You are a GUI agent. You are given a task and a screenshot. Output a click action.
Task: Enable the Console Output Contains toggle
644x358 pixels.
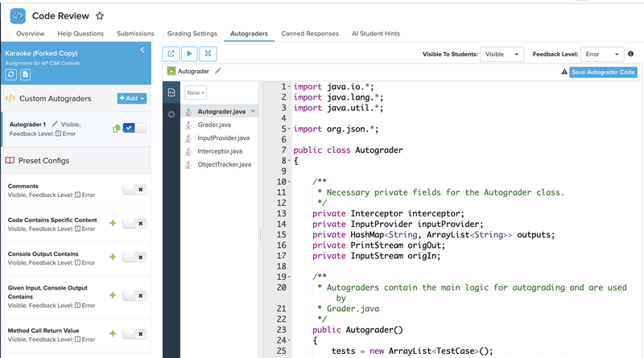pos(134,257)
